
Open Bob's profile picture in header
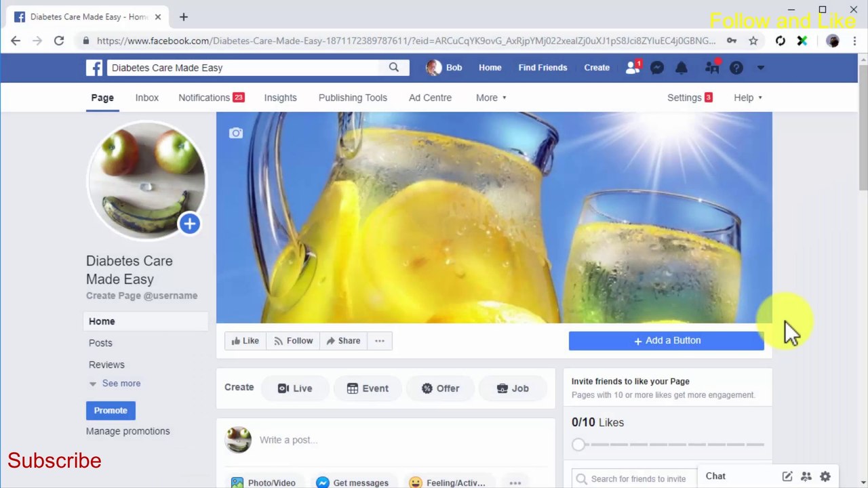(434, 68)
